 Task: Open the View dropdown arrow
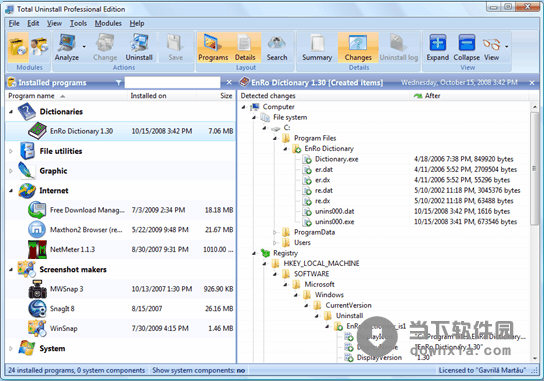[x=507, y=46]
